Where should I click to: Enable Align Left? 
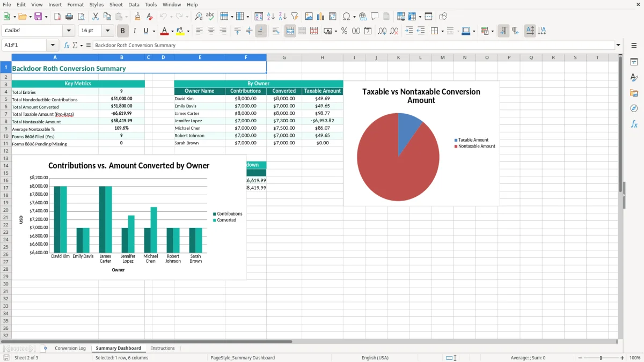point(199,31)
